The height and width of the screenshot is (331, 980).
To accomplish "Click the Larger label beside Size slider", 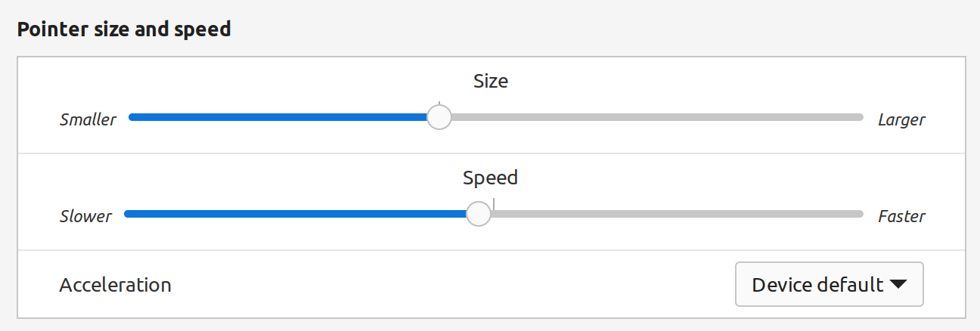I will (x=901, y=119).
